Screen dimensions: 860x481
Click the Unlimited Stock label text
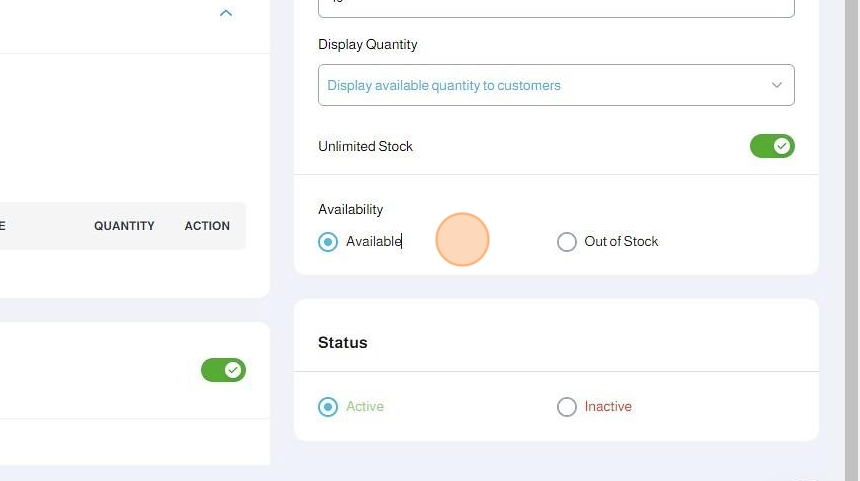(x=365, y=146)
